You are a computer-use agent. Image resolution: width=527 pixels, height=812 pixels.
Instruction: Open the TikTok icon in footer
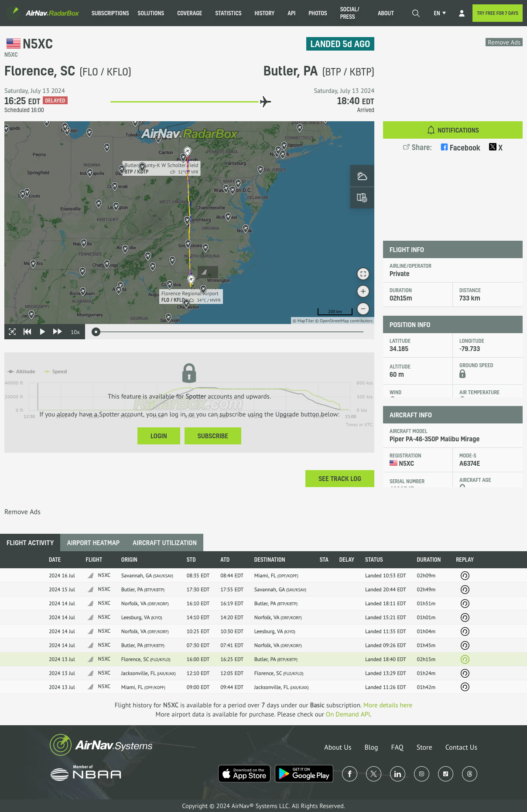[445, 774]
